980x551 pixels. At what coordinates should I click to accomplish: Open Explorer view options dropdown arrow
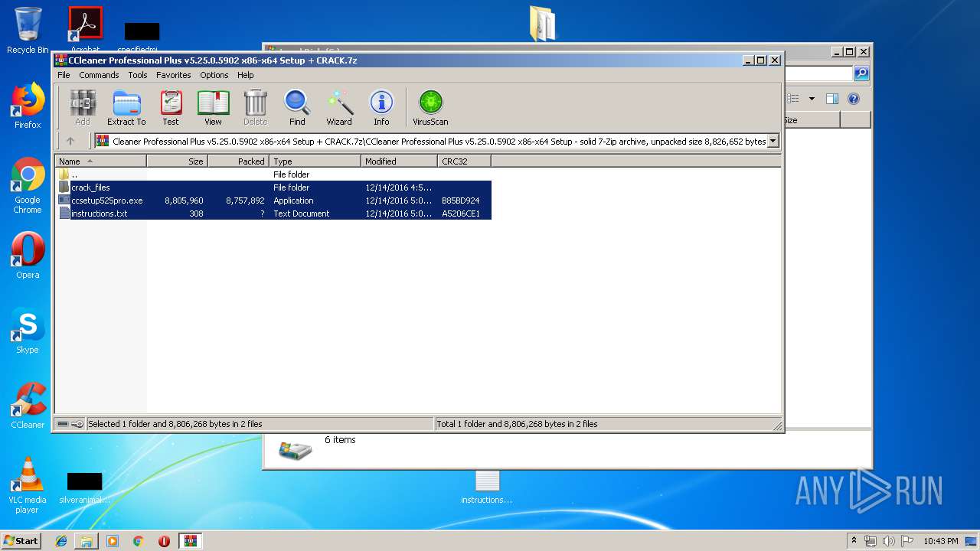812,99
